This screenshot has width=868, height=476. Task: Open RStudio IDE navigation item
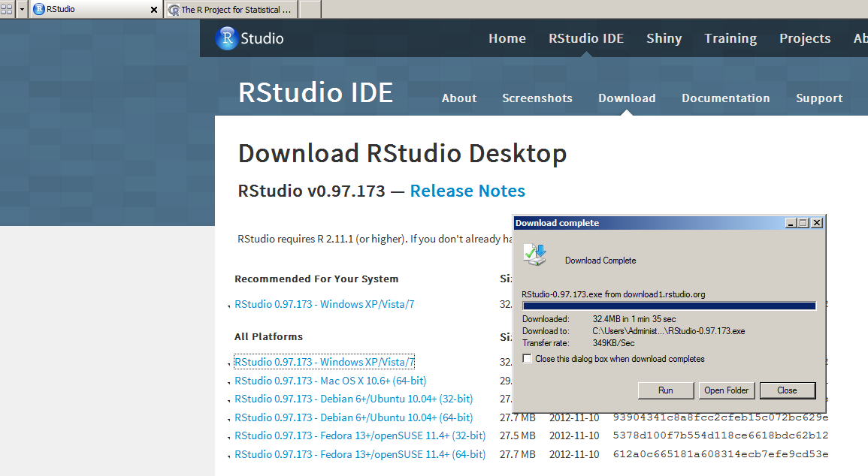pos(586,38)
